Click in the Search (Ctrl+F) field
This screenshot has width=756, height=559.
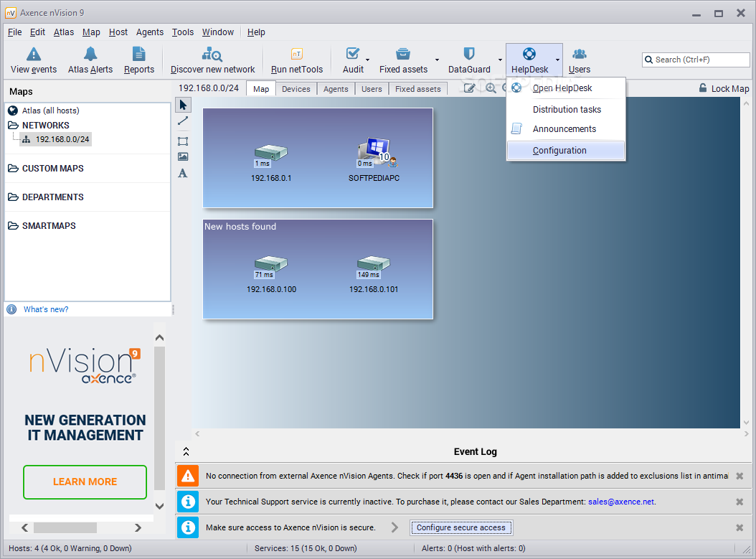pos(696,60)
